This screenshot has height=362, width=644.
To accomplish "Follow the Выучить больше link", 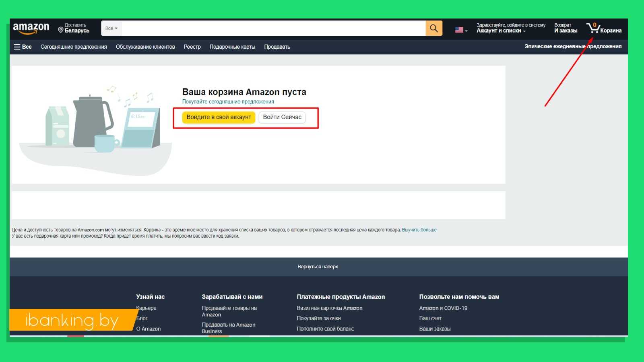I will [419, 230].
